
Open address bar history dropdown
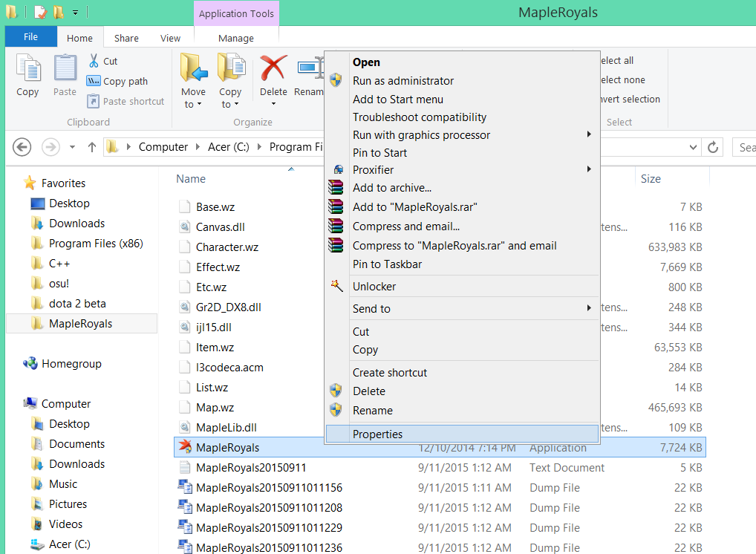pyautogui.click(x=693, y=146)
